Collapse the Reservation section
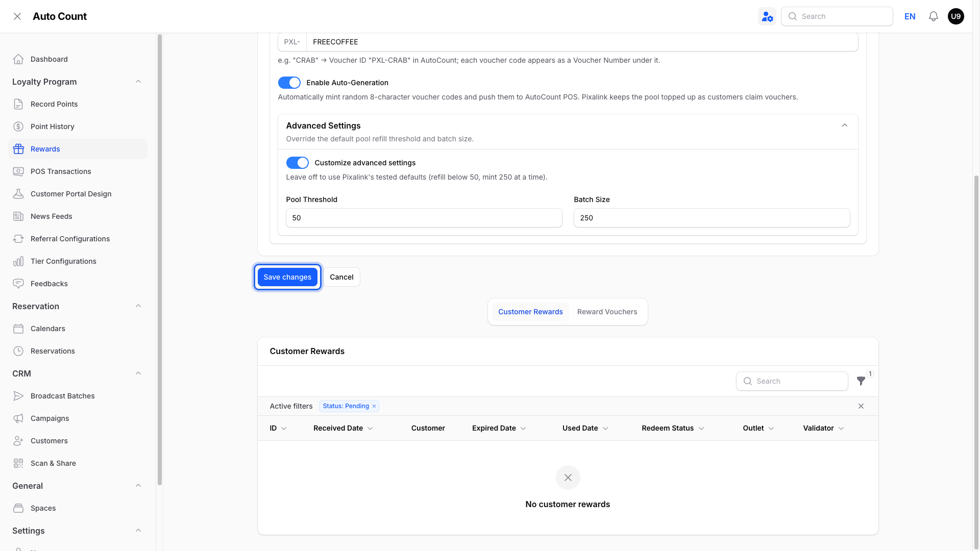This screenshot has width=980, height=551. [x=138, y=306]
